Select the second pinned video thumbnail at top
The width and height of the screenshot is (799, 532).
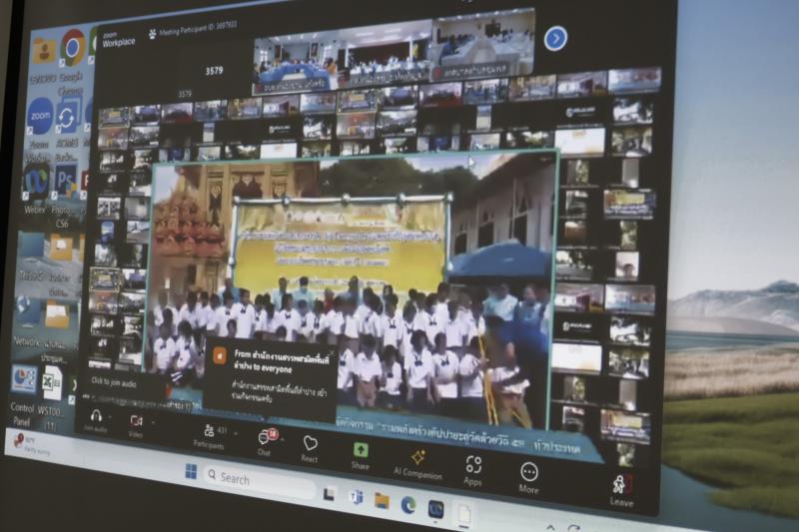coord(385,54)
